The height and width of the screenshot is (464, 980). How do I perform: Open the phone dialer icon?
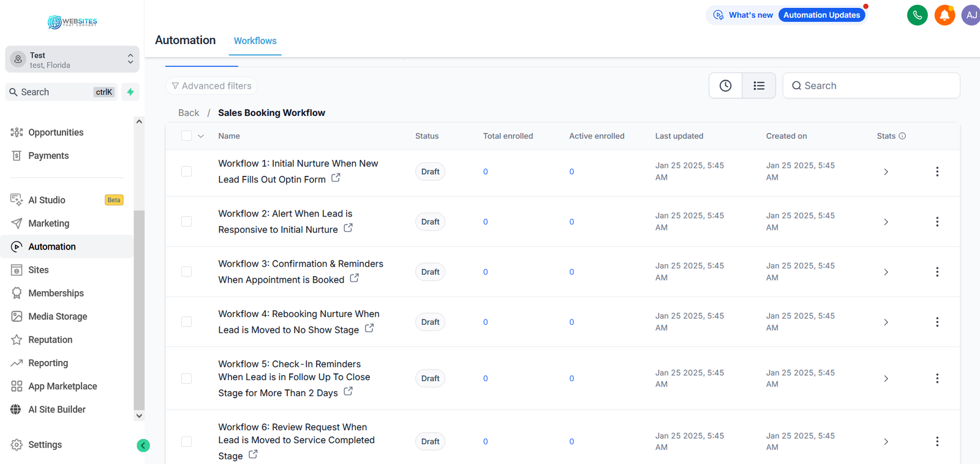[x=917, y=15]
